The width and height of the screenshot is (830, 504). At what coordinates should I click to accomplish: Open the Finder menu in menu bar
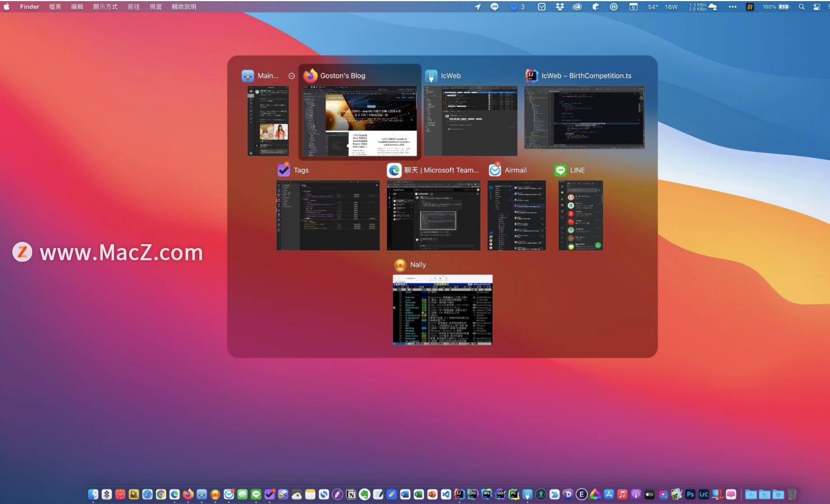tap(30, 7)
